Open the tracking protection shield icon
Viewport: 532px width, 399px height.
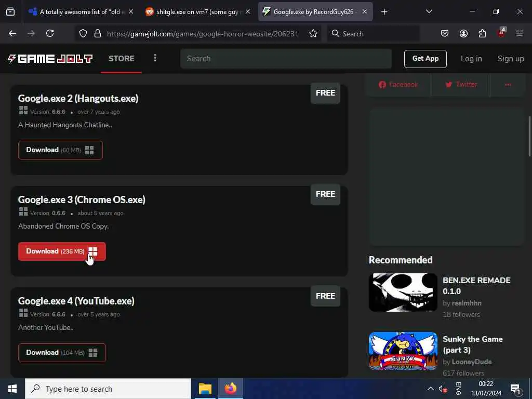(x=83, y=33)
